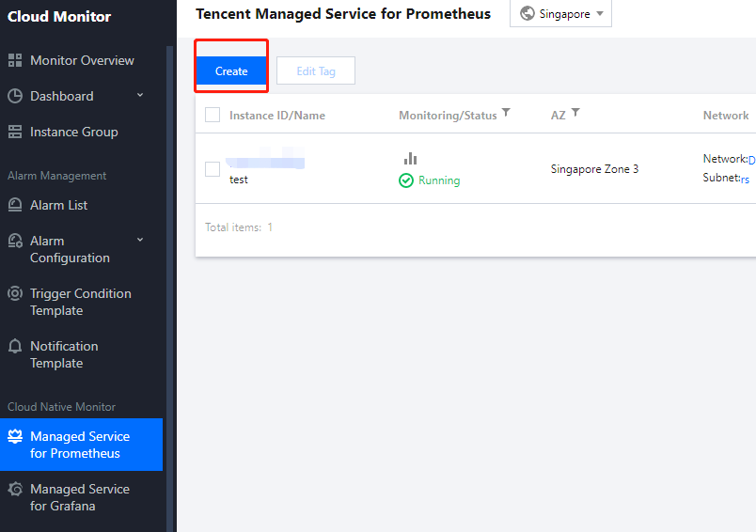Click the globe icon in region selector
The height and width of the screenshot is (532, 756).
point(527,13)
